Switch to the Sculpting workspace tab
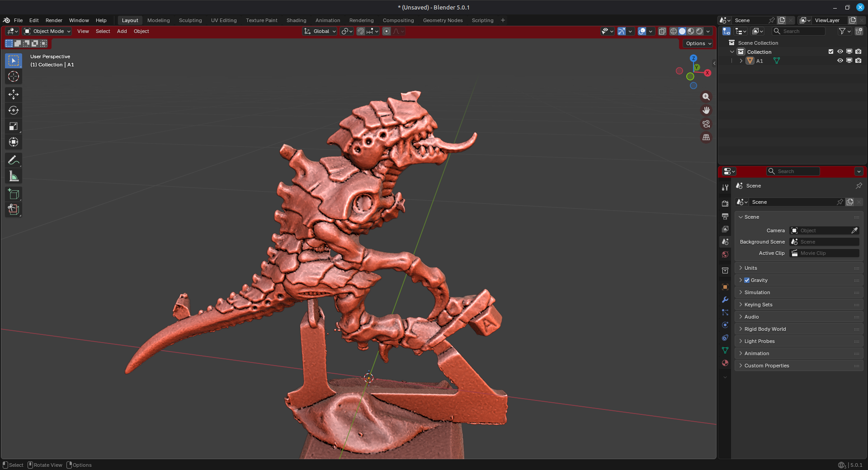This screenshot has width=868, height=470. [190, 20]
